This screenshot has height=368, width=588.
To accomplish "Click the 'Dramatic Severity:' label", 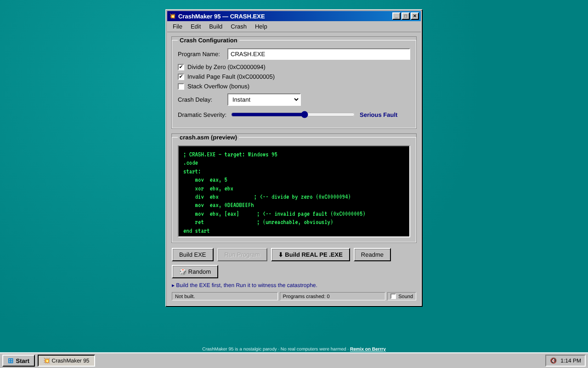I will [202, 115].
